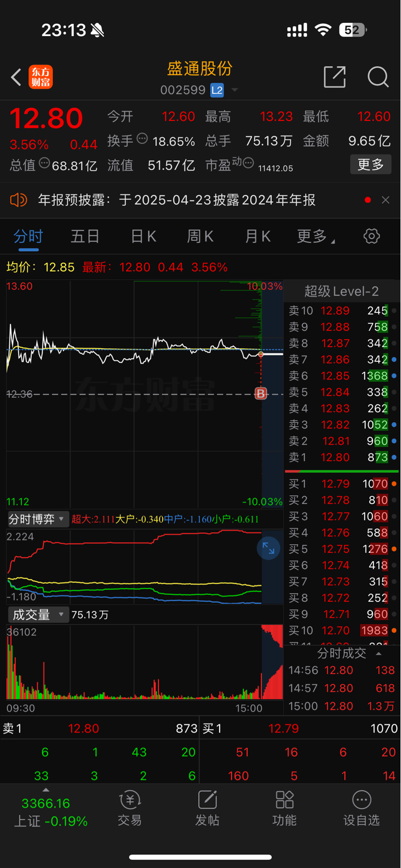The image size is (401, 868).
Task: Expand the 上证 index bar arrow
Action: point(46,790)
